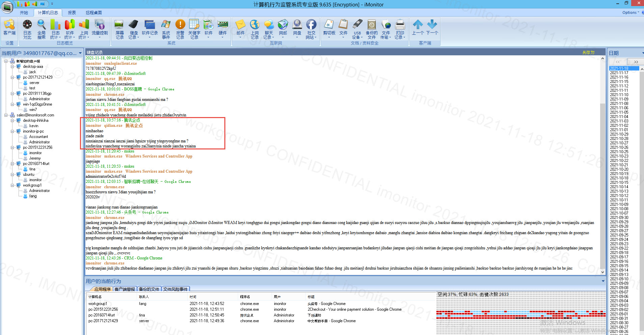
Task: Open the 客户端 settings icon
Action: pos(9,27)
